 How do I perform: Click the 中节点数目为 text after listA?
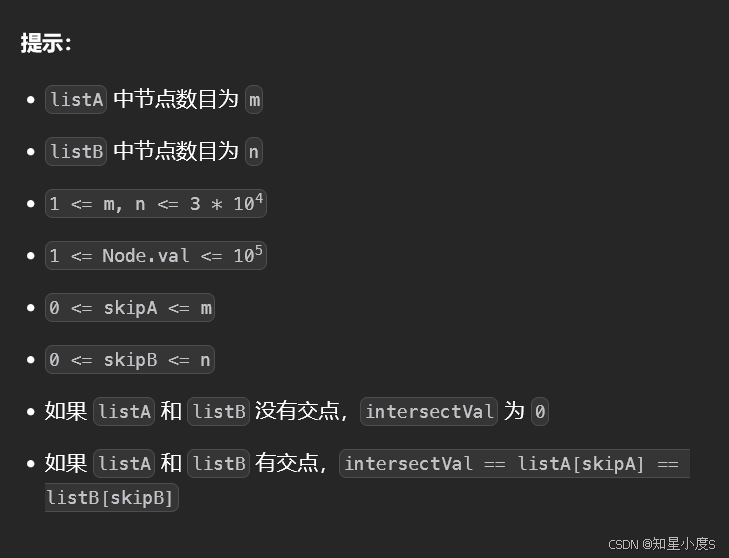click(x=176, y=99)
